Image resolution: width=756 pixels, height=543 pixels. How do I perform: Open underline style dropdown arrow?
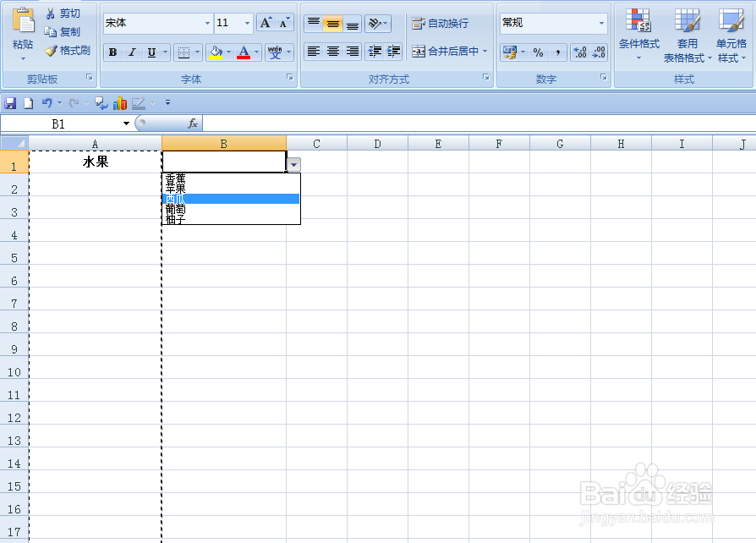coord(165,52)
